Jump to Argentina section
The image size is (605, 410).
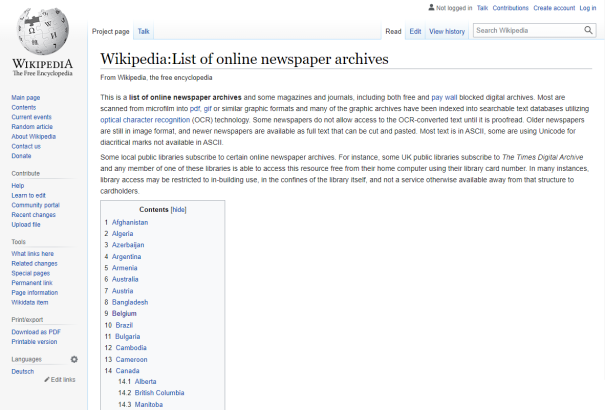tap(126, 256)
